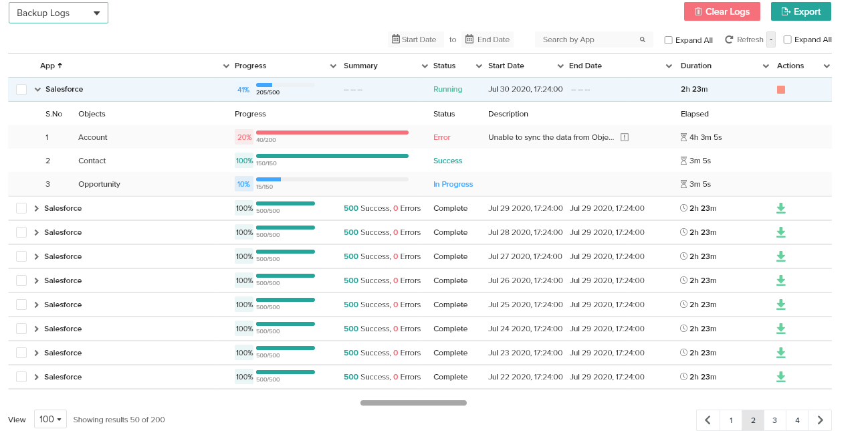Click the horizontal scrollbar below the table

413,403
